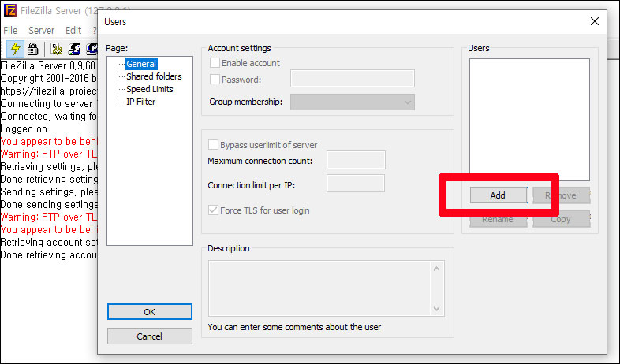Confirm the Users dialog with OK
This screenshot has width=620, height=364.
149,312
